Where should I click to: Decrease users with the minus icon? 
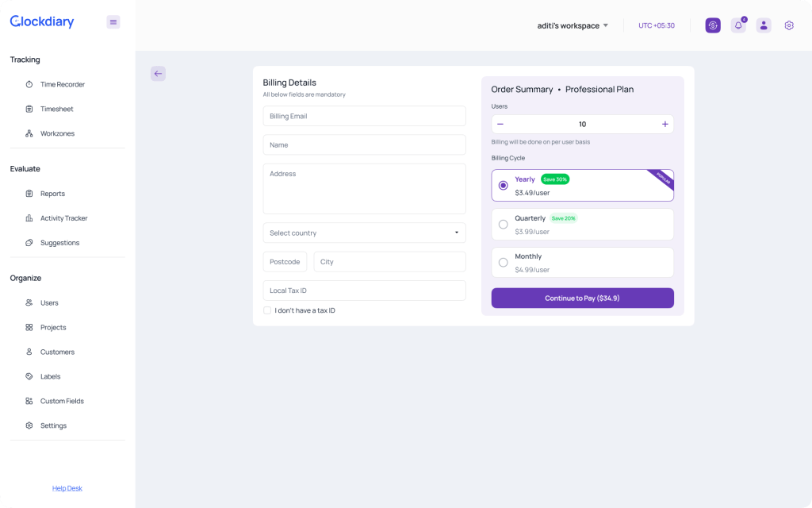tap(500, 124)
